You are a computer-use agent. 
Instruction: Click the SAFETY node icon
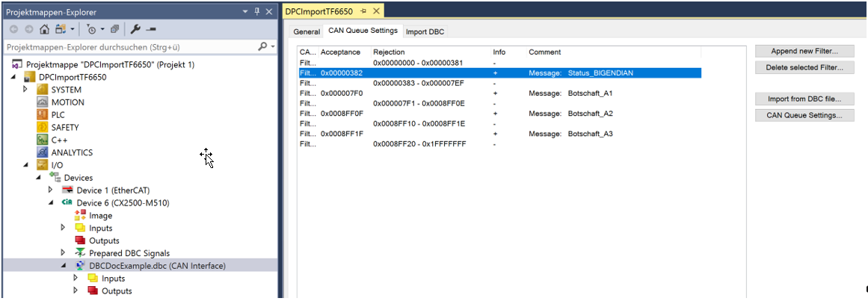(x=42, y=127)
